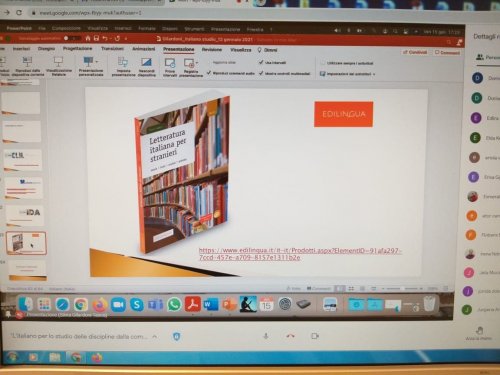Click the Alza la mano hand icon
Screen dimensions: 500x375
[479, 331]
